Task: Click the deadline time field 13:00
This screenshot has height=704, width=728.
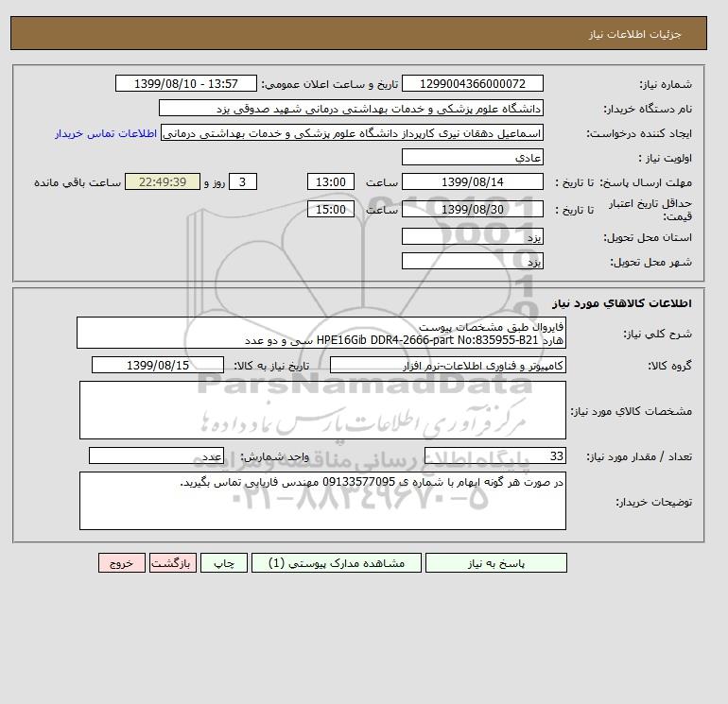Action: 331,182
